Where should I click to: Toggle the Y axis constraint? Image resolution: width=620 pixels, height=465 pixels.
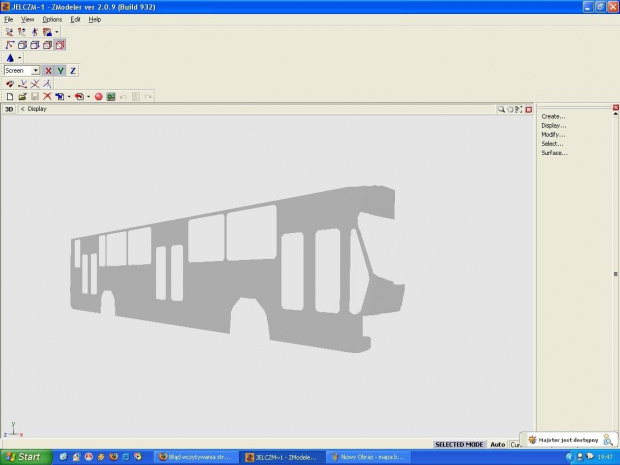[x=60, y=71]
